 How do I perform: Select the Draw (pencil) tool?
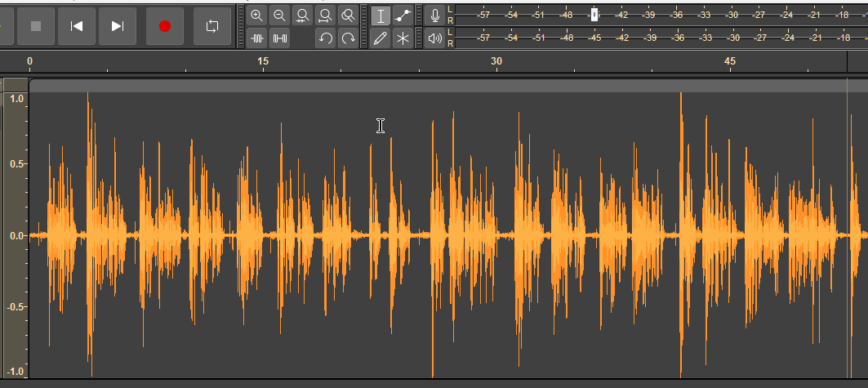381,38
